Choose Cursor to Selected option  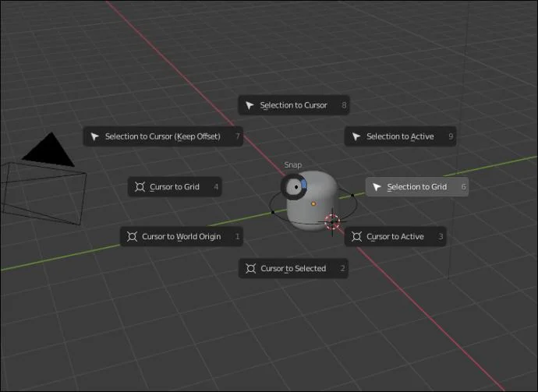coord(293,268)
